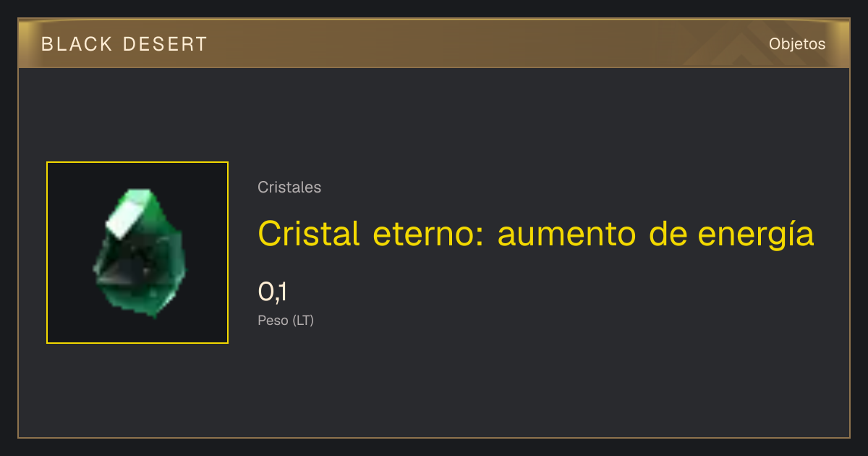Click the (LT) unit text
The height and width of the screenshot is (456, 868).
[303, 320]
